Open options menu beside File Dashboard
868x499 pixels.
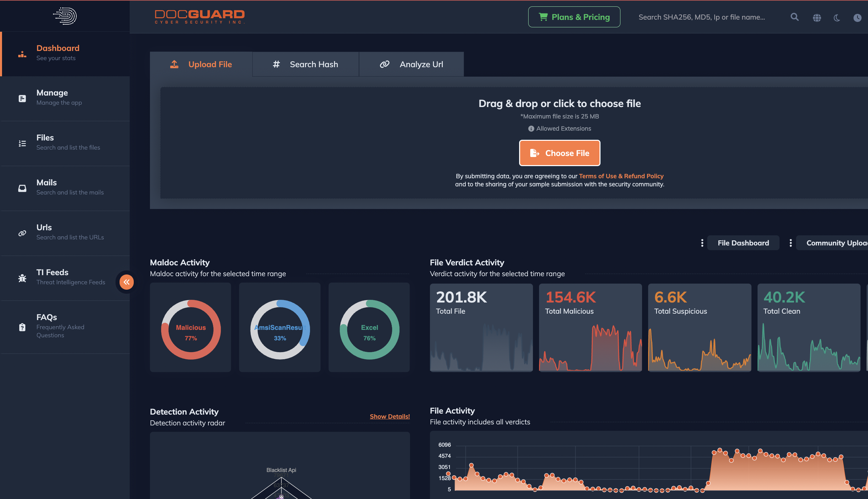coord(702,243)
